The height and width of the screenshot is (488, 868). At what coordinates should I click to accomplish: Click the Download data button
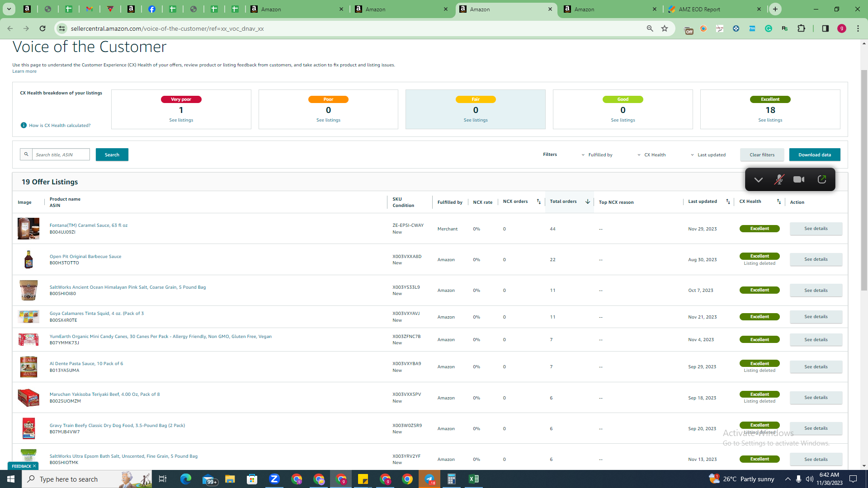tap(815, 155)
